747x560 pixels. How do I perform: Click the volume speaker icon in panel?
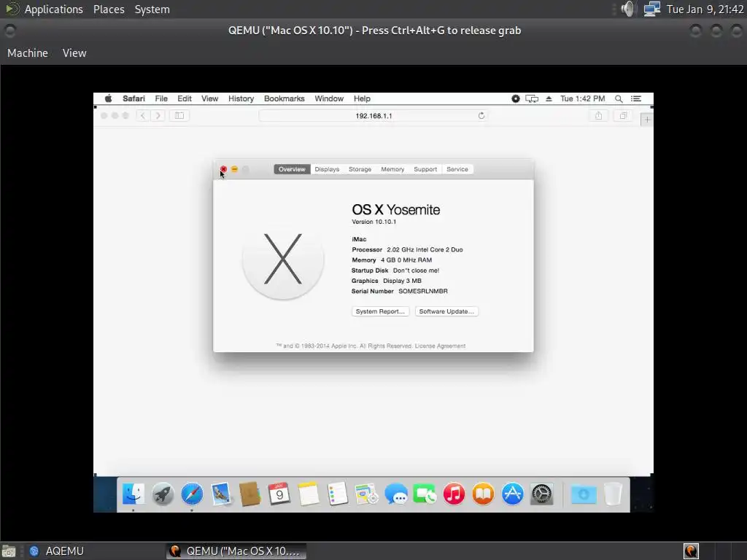[x=629, y=9]
